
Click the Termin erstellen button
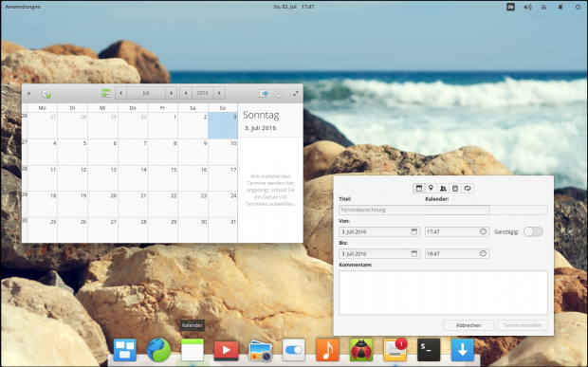523,325
